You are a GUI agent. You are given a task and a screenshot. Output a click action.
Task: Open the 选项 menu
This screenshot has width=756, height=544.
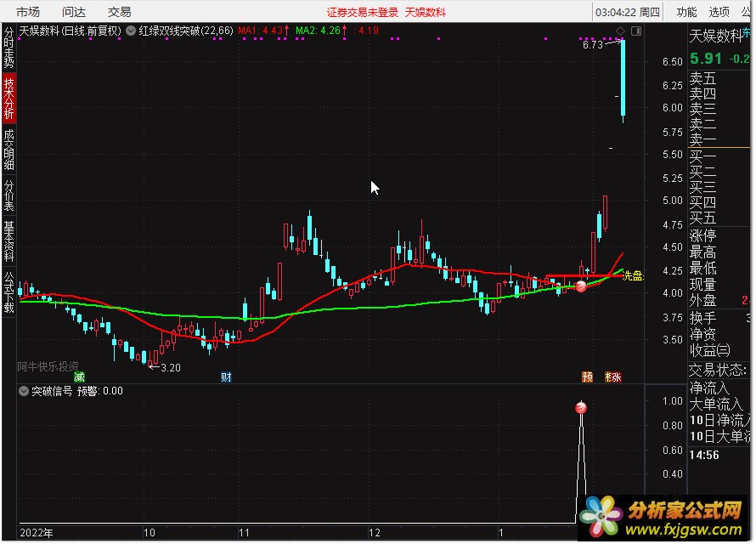point(719,12)
